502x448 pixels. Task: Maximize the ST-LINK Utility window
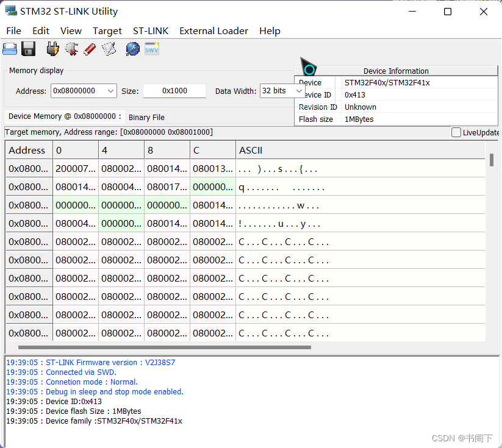448,12
